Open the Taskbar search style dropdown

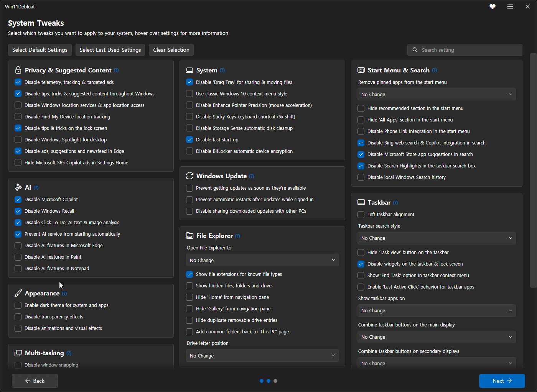(x=437, y=238)
